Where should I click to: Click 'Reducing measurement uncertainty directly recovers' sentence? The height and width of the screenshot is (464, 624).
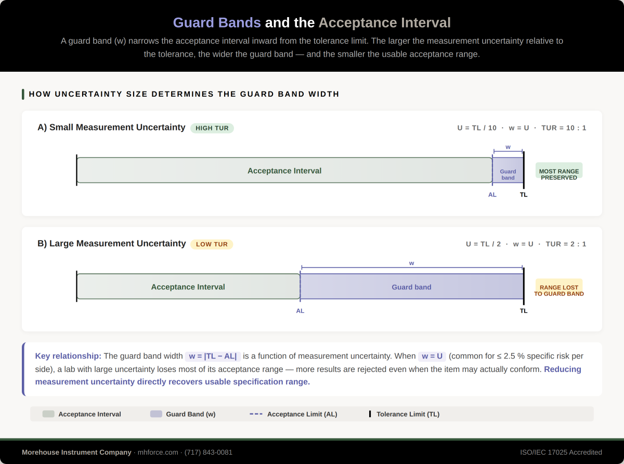tap(308, 375)
